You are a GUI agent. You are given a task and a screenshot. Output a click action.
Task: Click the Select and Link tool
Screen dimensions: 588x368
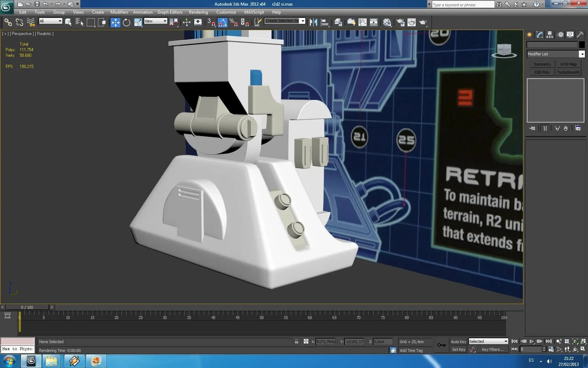pos(8,22)
